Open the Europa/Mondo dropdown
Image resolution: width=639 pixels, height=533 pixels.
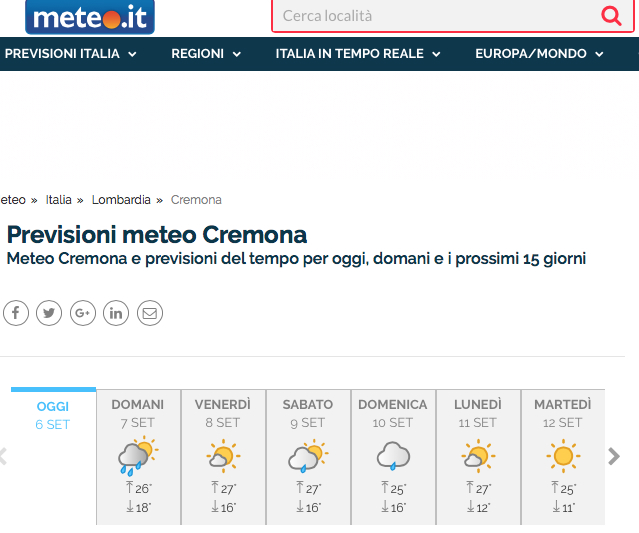(x=539, y=54)
